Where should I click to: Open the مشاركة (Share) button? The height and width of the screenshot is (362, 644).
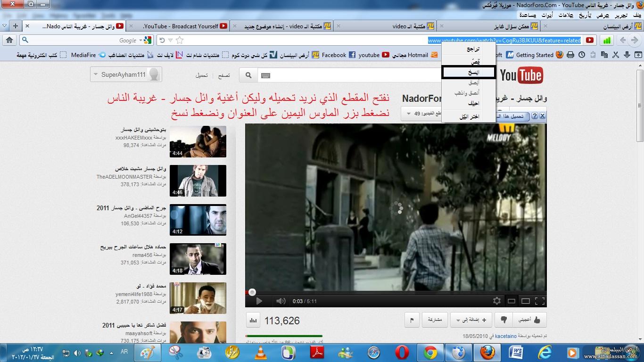(x=435, y=320)
